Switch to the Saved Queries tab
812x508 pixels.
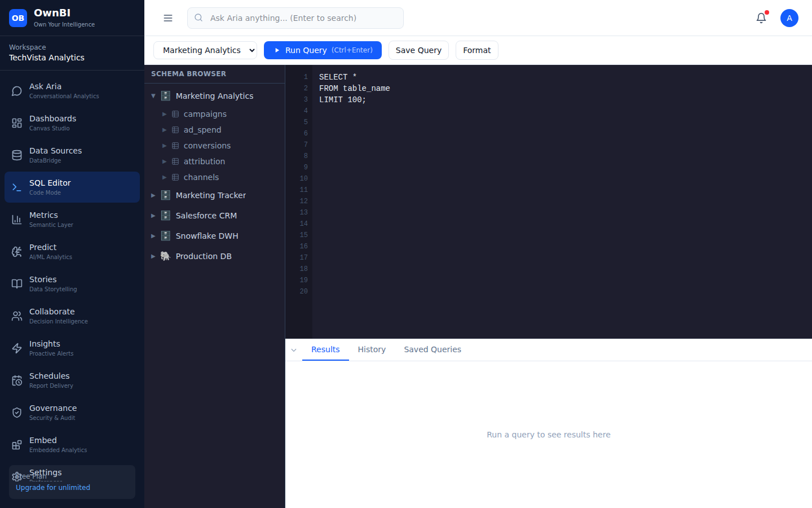coord(433,349)
